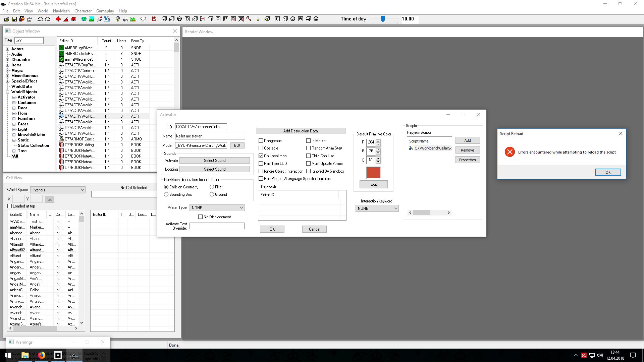
Task: Click the save floppy disk icon
Action: click(14, 19)
